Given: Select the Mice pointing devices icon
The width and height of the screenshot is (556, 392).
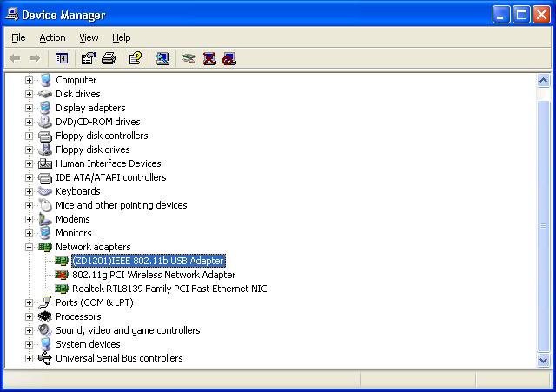Looking at the screenshot, I should [x=45, y=205].
